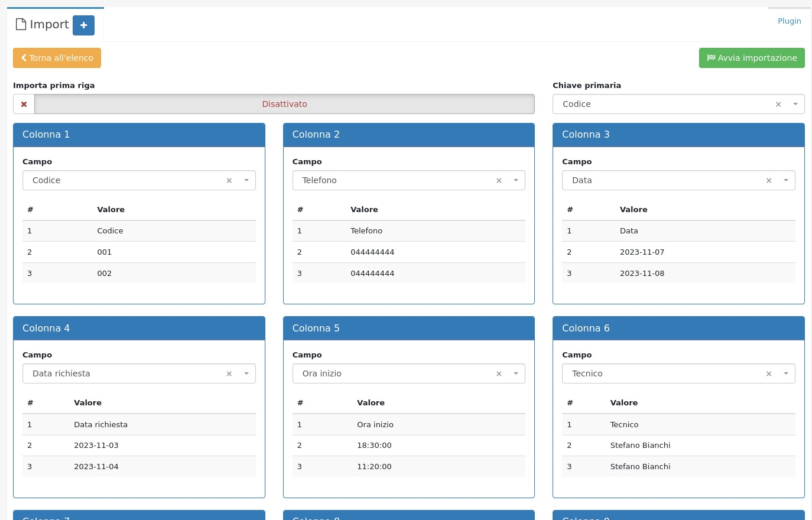Clear the Colonna 5 Ora inizio field

click(x=499, y=374)
